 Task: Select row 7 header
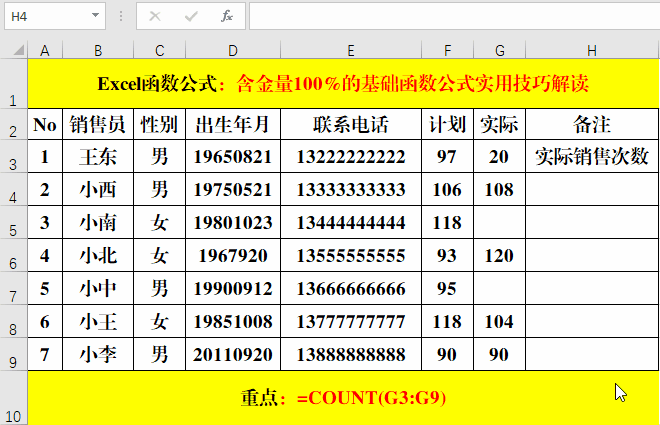tap(13, 288)
